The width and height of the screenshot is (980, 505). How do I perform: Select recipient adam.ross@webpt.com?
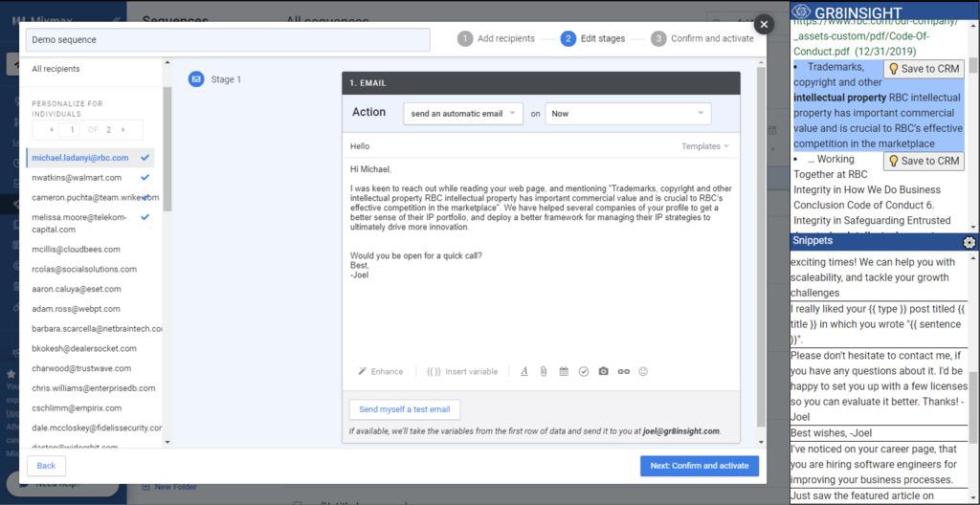(x=76, y=309)
